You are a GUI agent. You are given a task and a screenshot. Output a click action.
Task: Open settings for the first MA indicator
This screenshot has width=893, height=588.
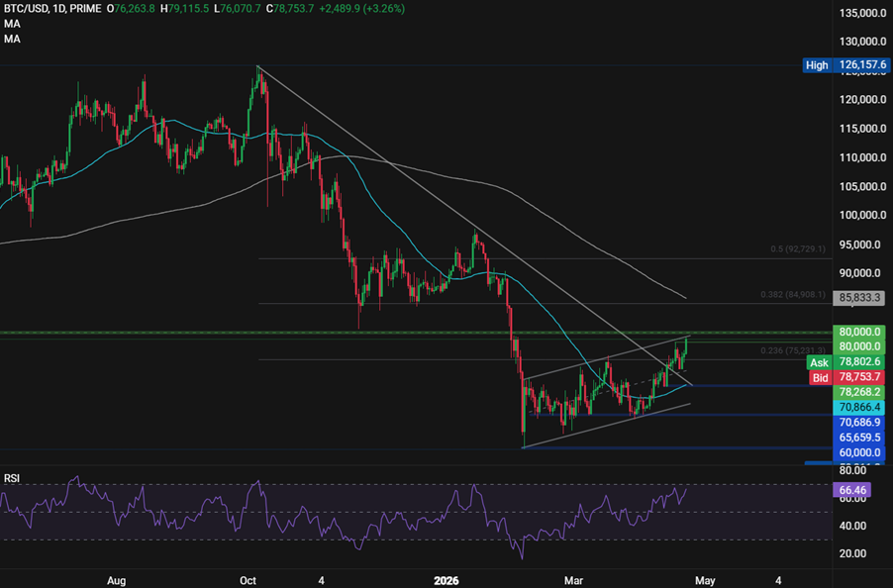pos(10,24)
